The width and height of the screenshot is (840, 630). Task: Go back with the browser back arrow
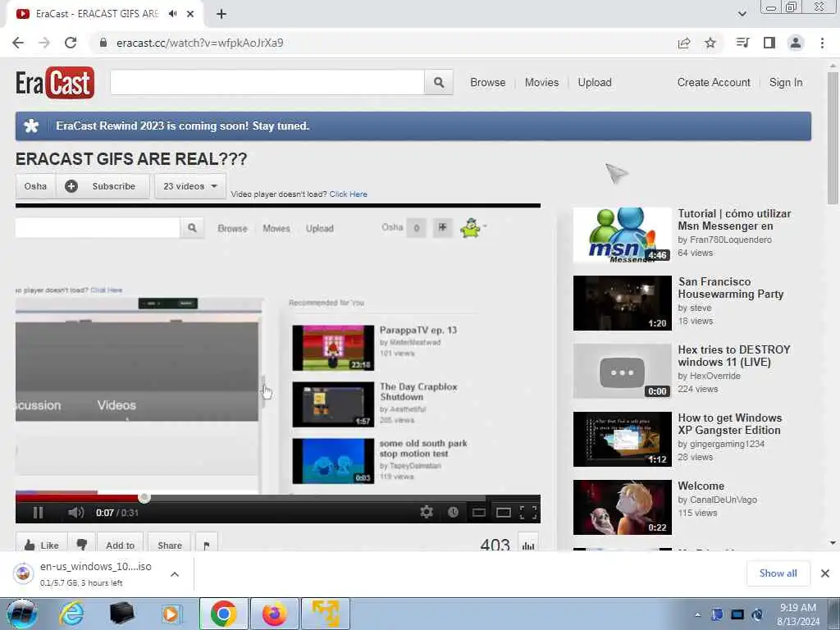tap(18, 43)
